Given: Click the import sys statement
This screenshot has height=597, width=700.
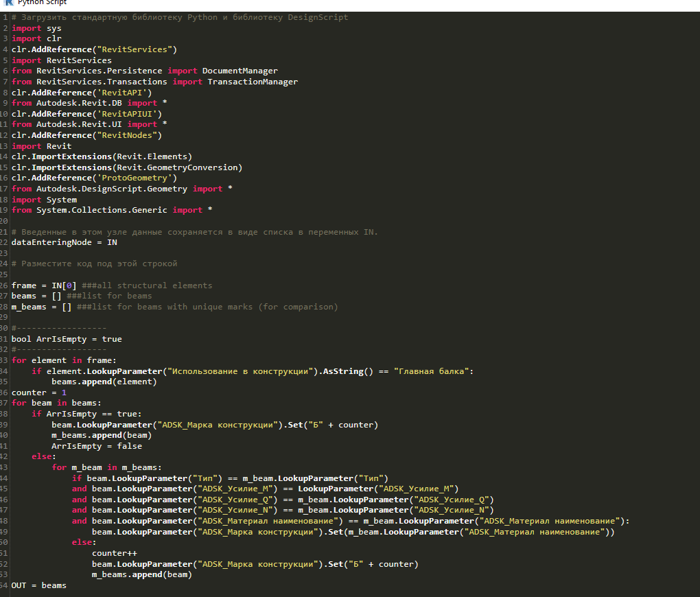Looking at the screenshot, I should pos(37,28).
